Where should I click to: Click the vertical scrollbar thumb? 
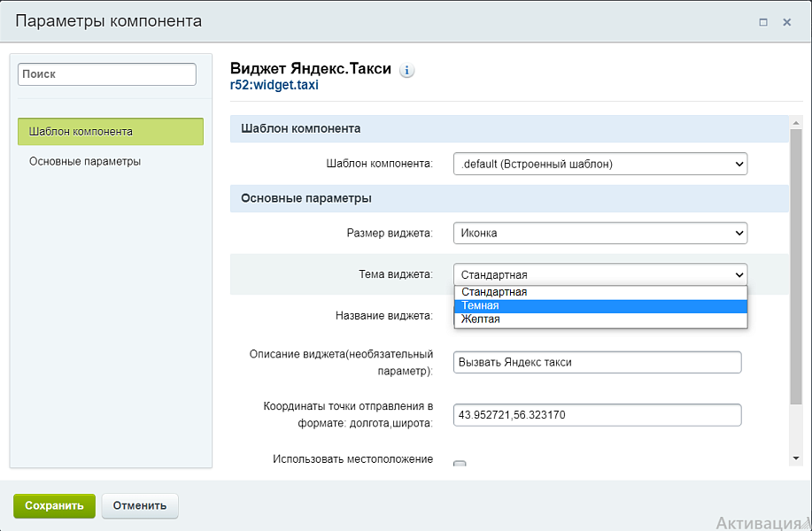[x=795, y=265]
